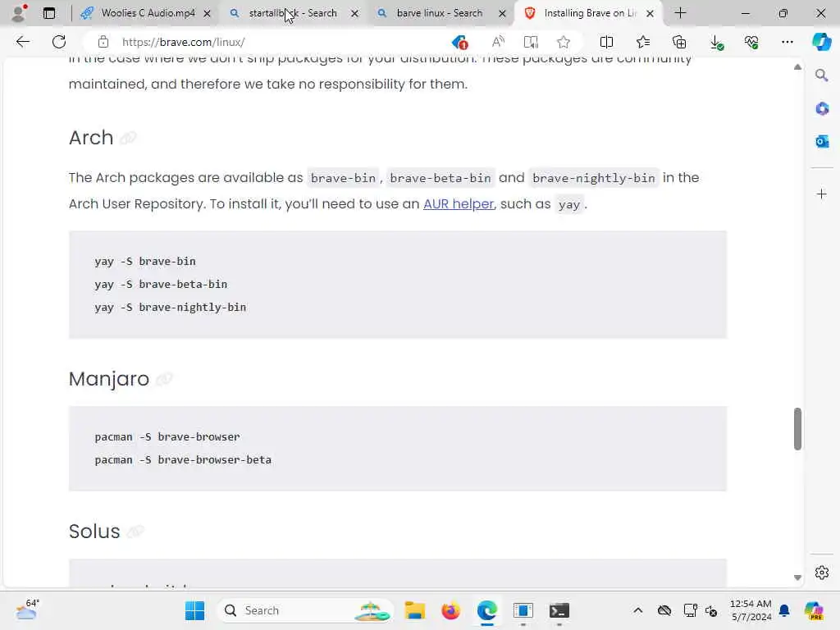
Task: Refresh the current page
Action: 59,42
